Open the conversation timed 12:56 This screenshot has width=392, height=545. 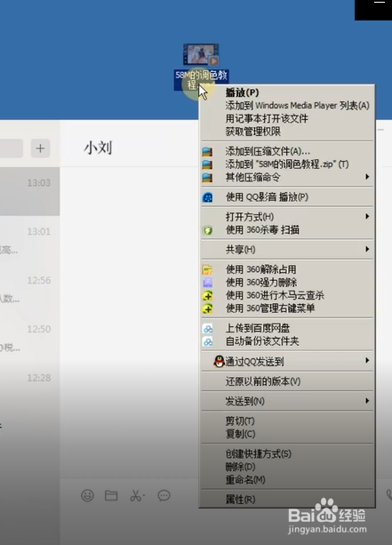coord(30,289)
